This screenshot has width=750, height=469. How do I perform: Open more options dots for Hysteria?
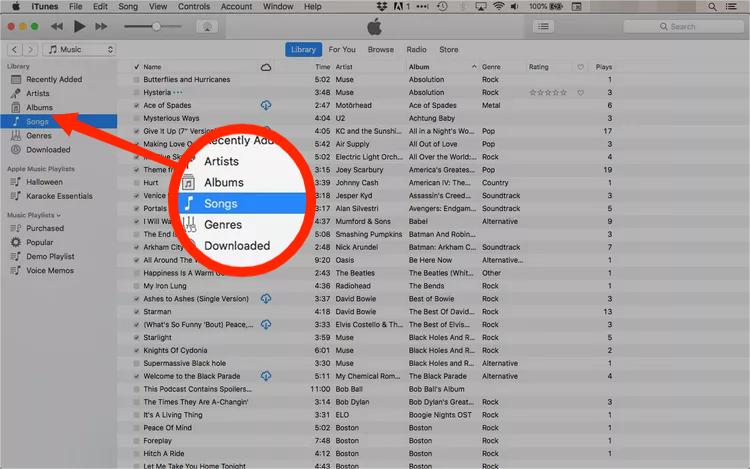(x=178, y=92)
